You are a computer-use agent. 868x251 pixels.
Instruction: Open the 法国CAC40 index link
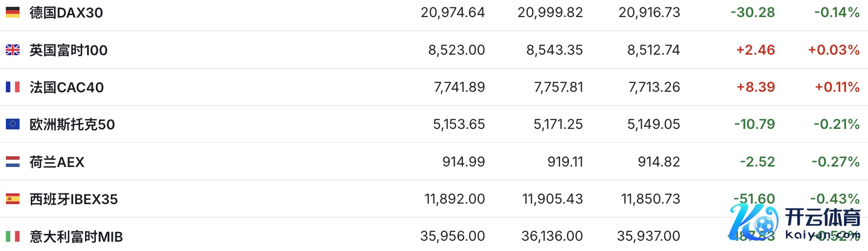point(66,87)
